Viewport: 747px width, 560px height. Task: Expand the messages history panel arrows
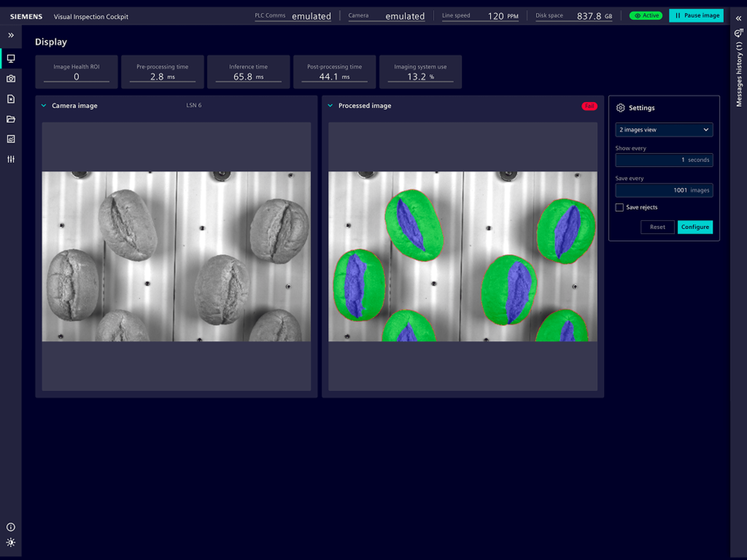pos(739,18)
